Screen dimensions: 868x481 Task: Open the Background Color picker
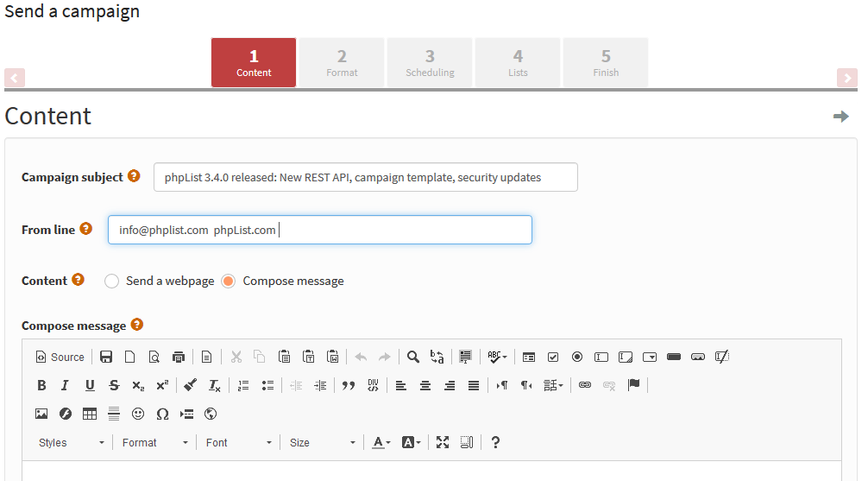[x=411, y=443]
